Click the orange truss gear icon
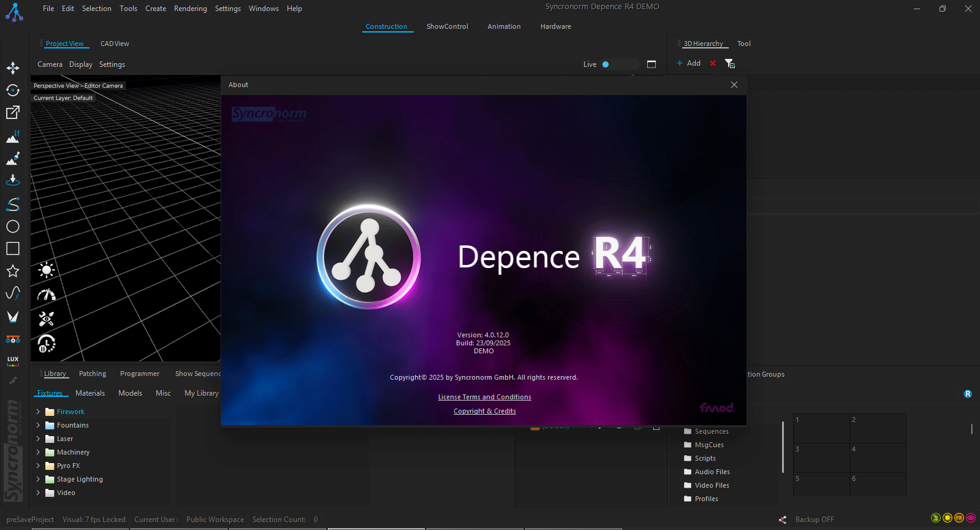 [x=13, y=339]
